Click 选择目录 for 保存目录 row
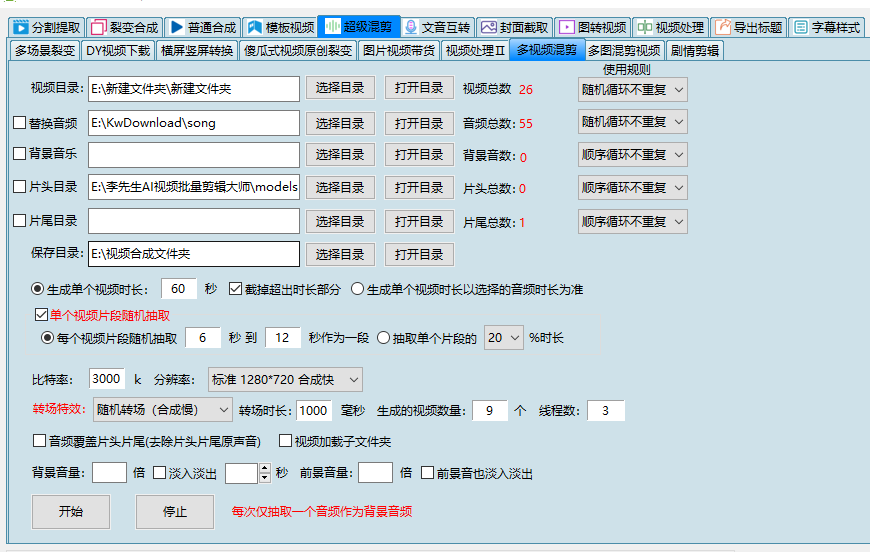The height and width of the screenshot is (552, 870). [x=340, y=254]
